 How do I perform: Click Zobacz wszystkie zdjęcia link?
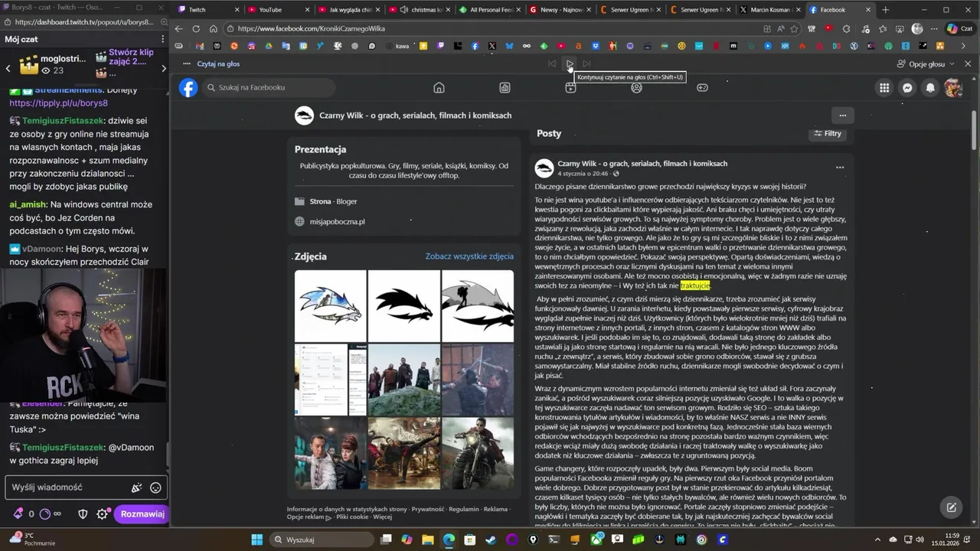point(469,256)
